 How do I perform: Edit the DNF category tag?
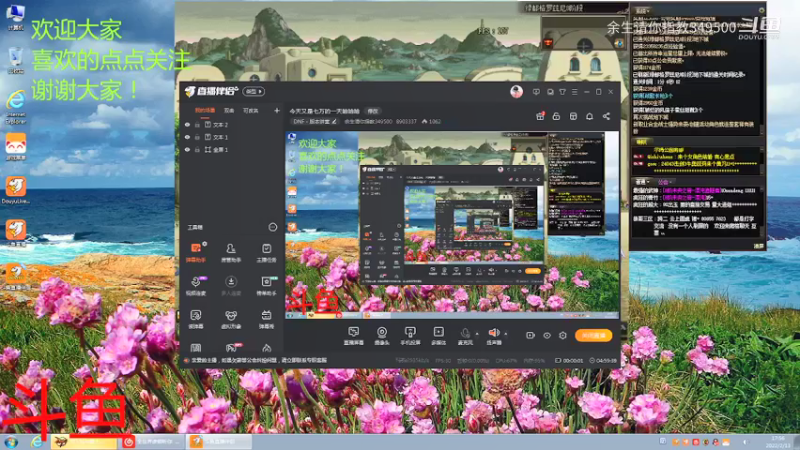click(x=314, y=122)
